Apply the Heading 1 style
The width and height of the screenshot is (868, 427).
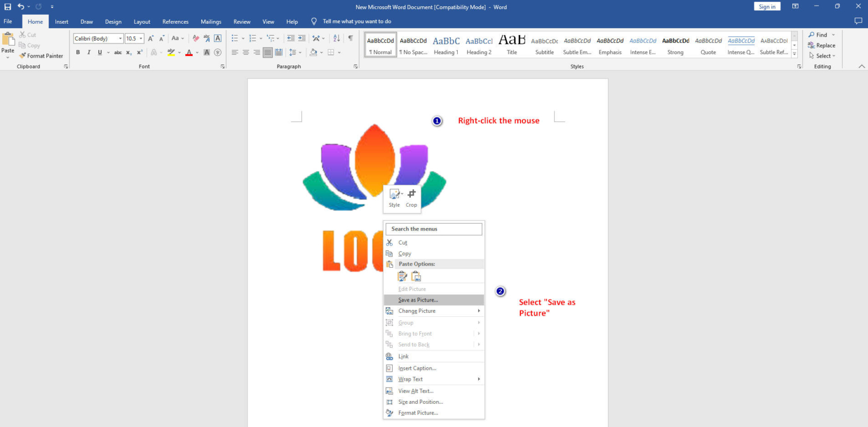coord(446,45)
